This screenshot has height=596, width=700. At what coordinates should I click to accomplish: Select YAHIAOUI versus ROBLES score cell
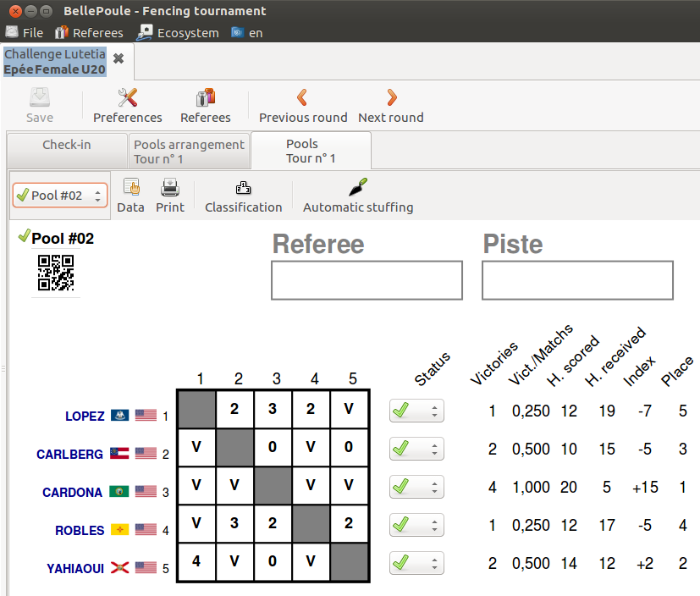tap(311, 561)
